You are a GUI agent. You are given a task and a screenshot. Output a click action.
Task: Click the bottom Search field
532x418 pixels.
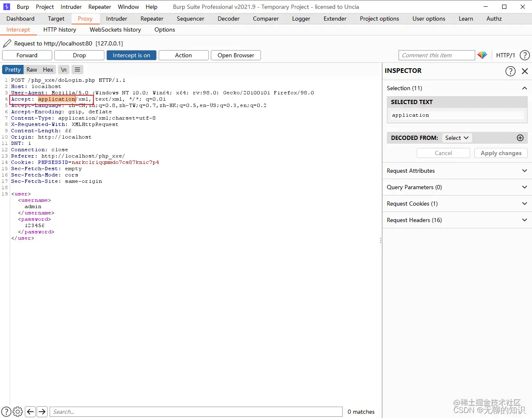(196, 412)
